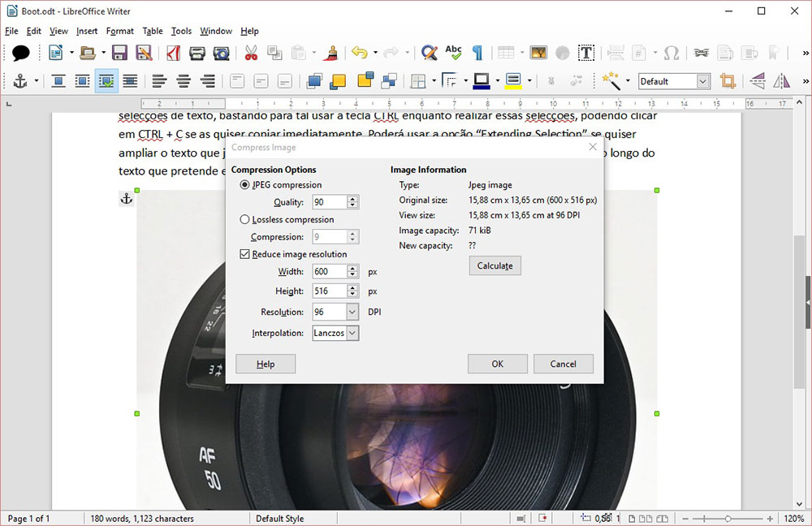Uncheck Reduce image resolution checkbox
The image size is (812, 526).
tap(245, 254)
